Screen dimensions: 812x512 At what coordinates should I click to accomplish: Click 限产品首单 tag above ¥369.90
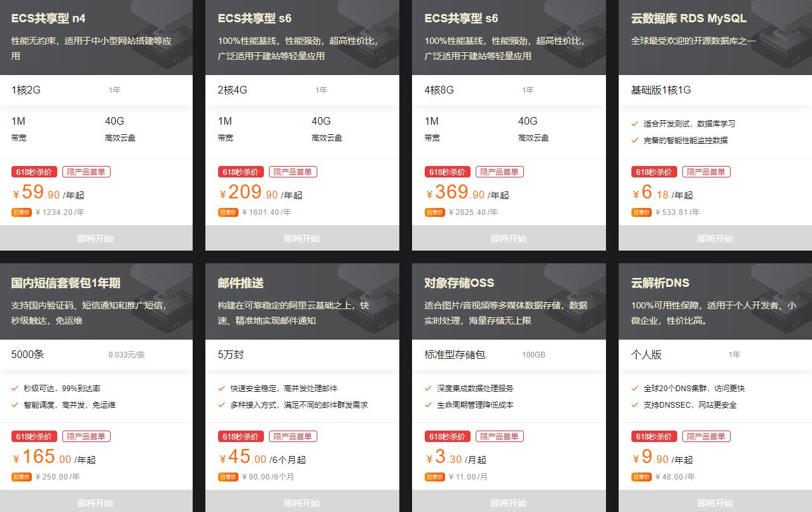coord(500,172)
